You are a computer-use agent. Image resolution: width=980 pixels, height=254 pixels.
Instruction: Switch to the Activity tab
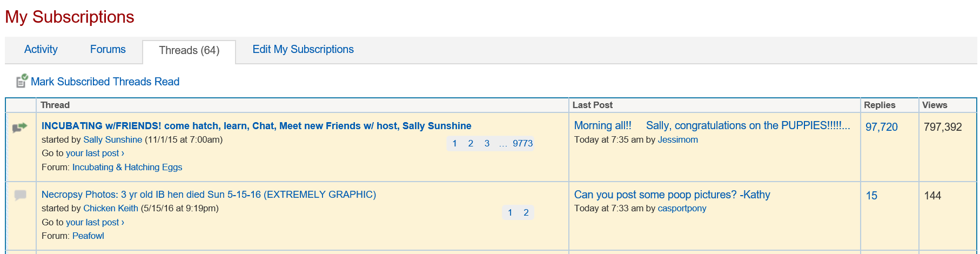(41, 49)
